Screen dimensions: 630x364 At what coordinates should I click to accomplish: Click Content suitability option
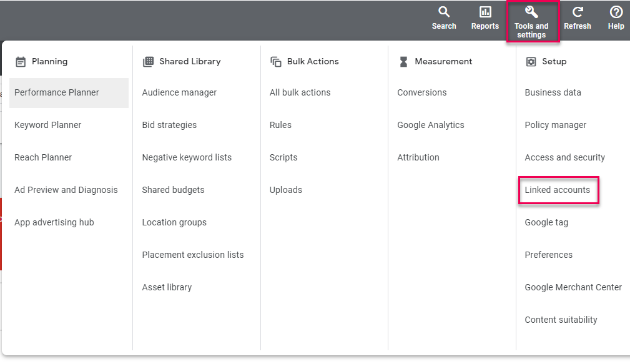tap(561, 320)
